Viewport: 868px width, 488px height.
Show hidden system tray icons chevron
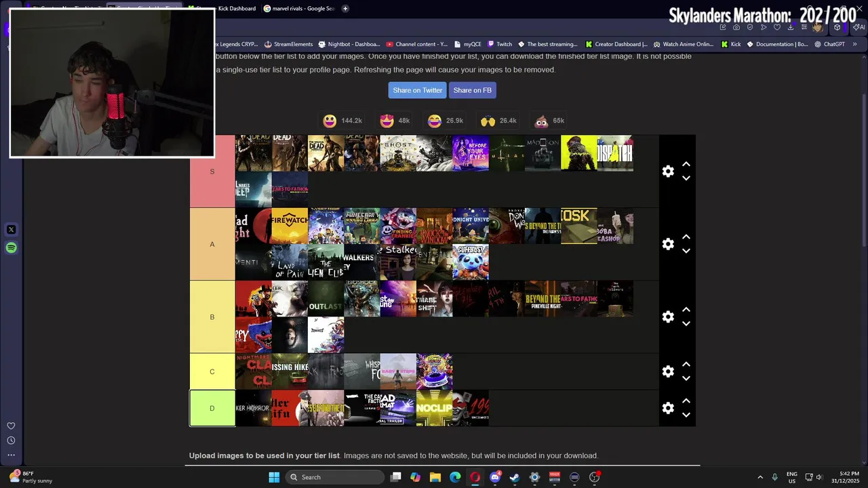tap(760, 477)
